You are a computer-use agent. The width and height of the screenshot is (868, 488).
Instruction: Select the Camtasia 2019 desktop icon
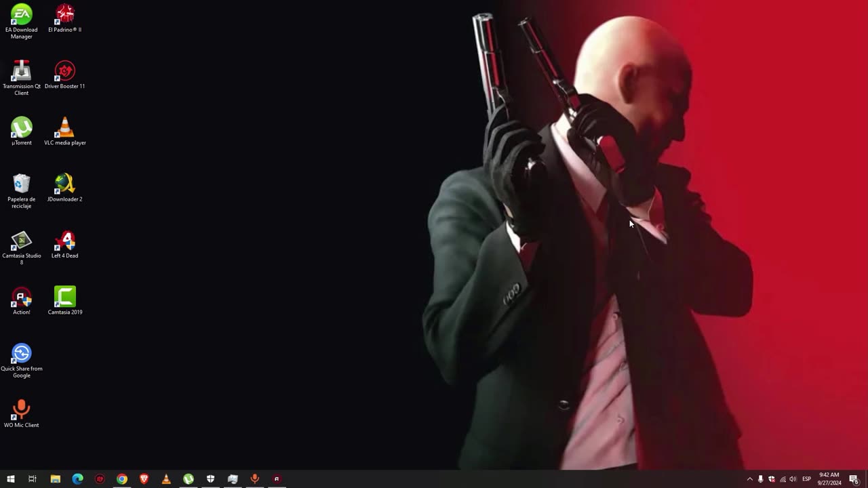(64, 300)
